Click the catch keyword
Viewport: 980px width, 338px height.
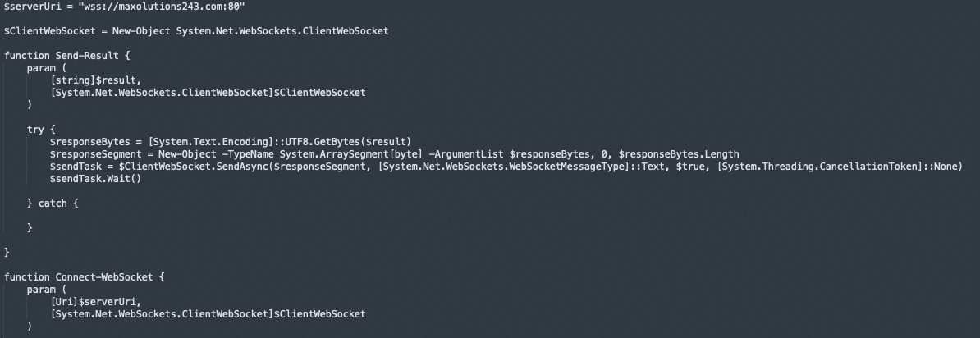point(56,203)
